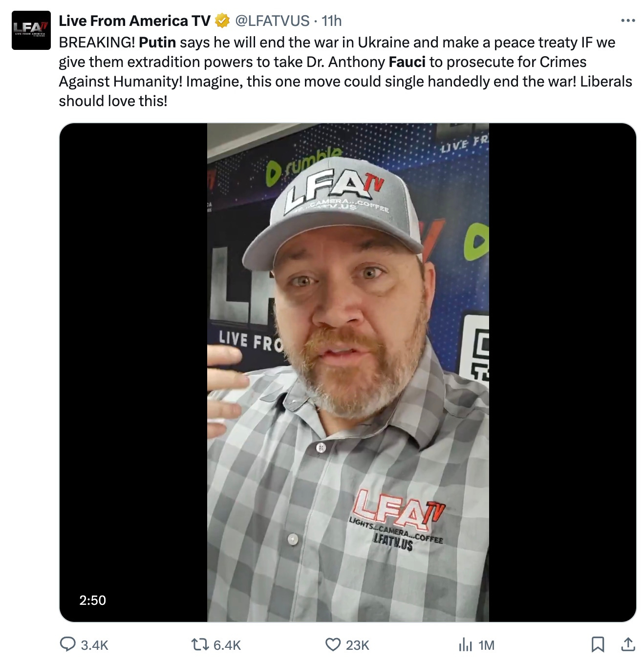The width and height of the screenshot is (644, 662).
Task: Click the share upload arrow icon
Action: coord(627,644)
